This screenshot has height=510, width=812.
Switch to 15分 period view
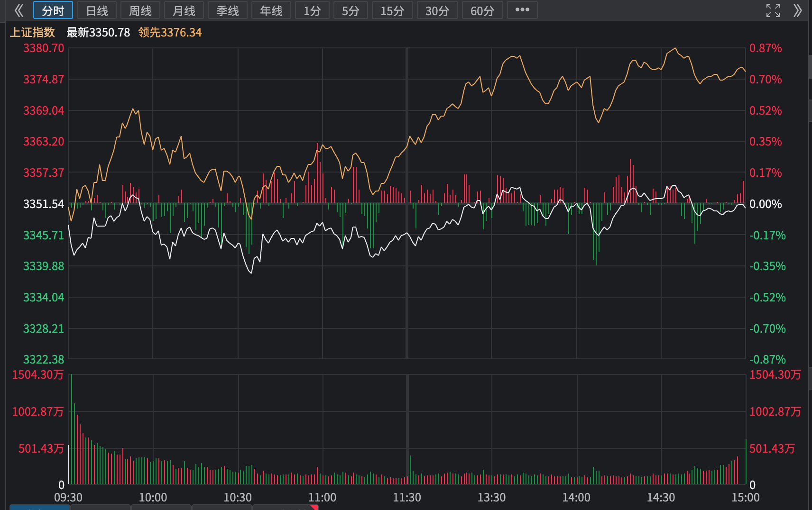point(392,10)
